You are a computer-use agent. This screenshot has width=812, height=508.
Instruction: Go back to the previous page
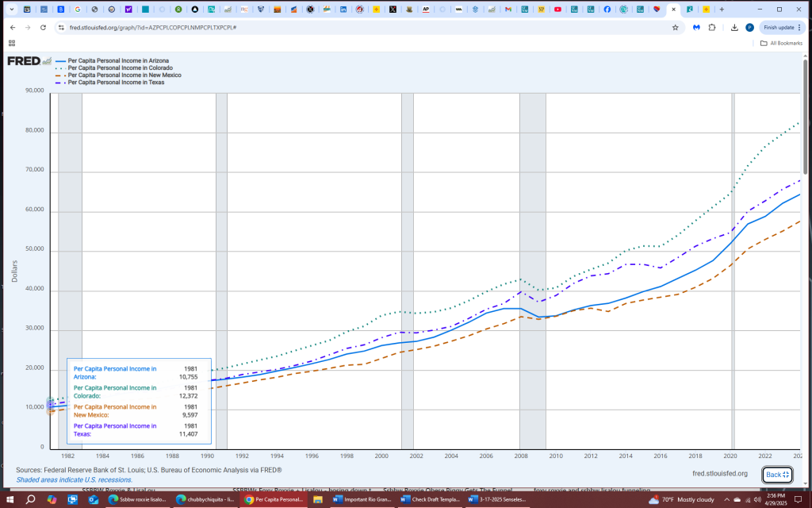click(12, 27)
